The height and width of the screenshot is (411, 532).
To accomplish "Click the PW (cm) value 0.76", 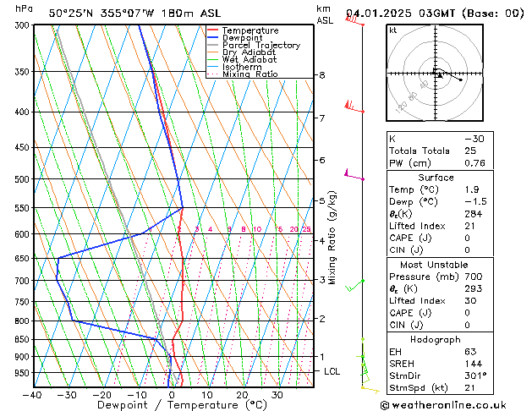I will (474, 163).
